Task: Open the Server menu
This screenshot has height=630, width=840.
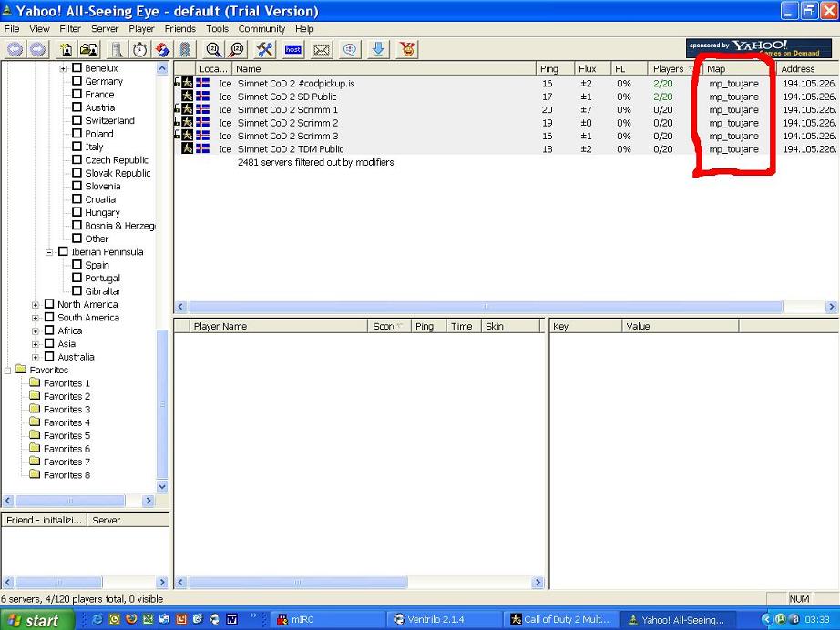Action: pyautogui.click(x=105, y=29)
